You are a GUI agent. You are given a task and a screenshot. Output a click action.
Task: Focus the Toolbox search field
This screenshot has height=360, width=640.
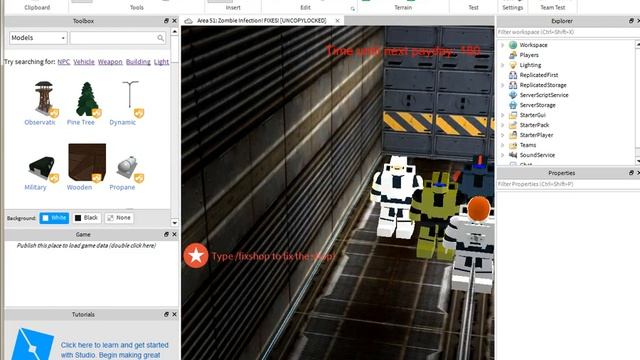coord(118,38)
